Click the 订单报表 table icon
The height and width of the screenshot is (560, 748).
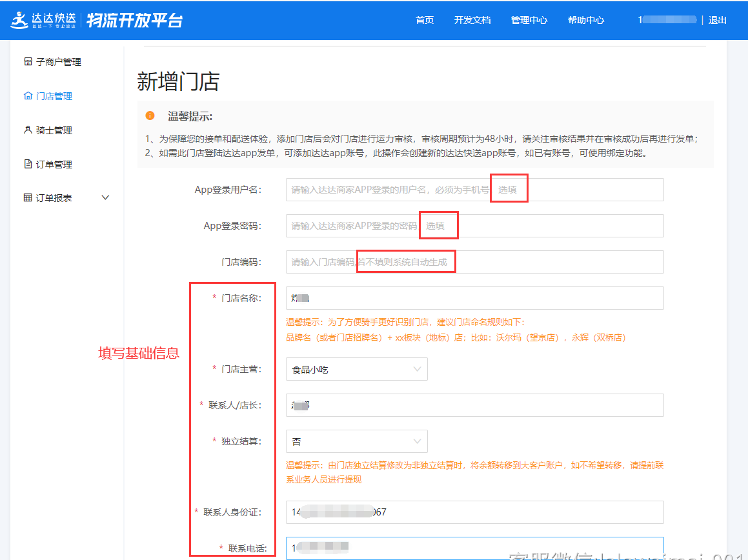(28, 198)
